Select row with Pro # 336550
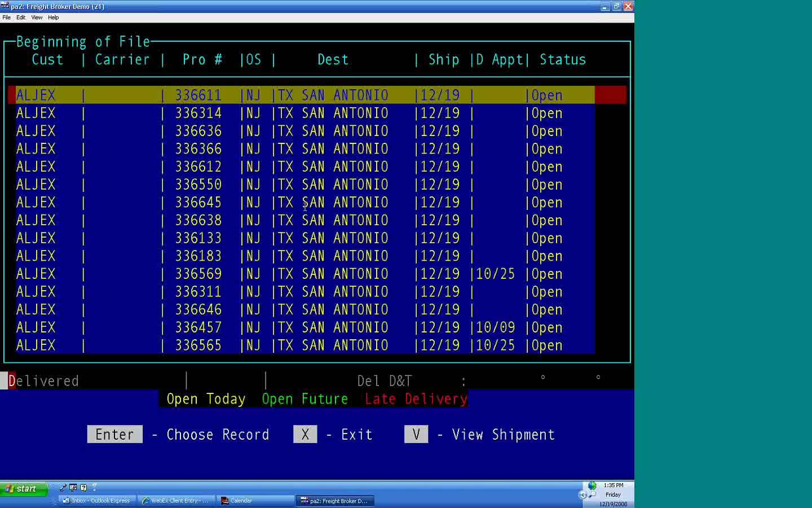 tap(305, 185)
